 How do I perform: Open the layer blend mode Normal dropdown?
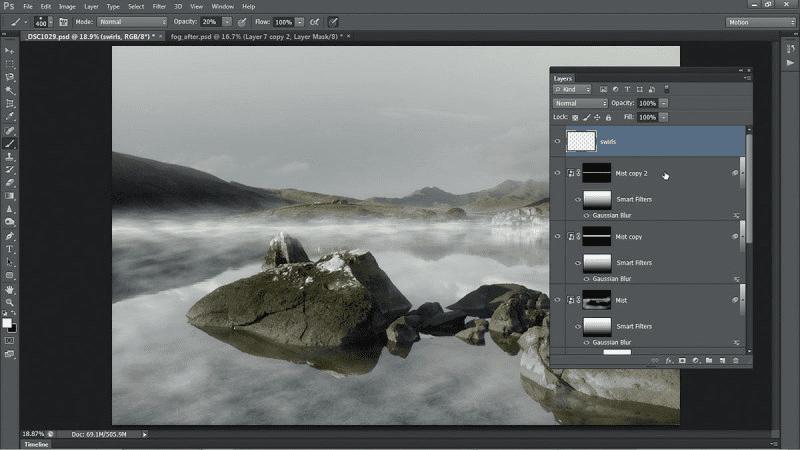(580, 103)
